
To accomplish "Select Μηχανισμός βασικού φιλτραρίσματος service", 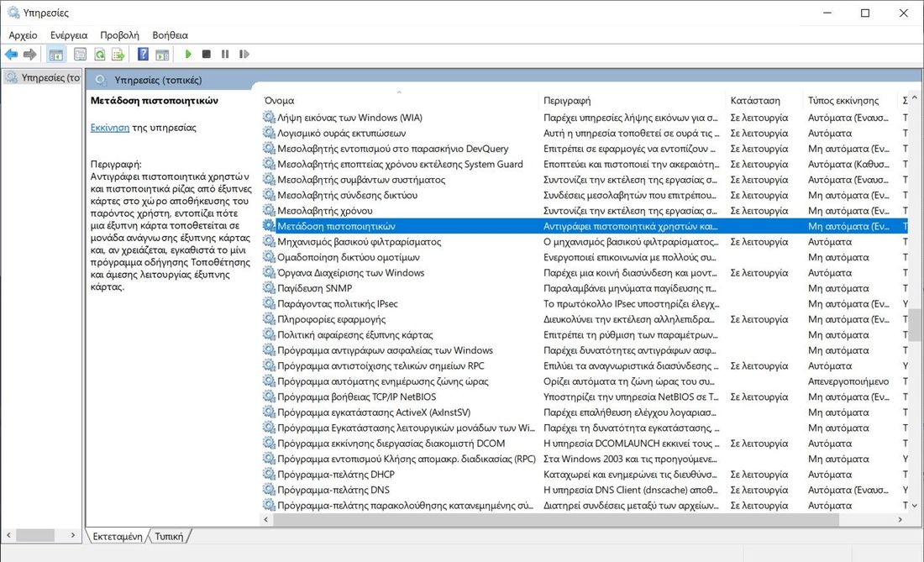I will click(x=360, y=242).
